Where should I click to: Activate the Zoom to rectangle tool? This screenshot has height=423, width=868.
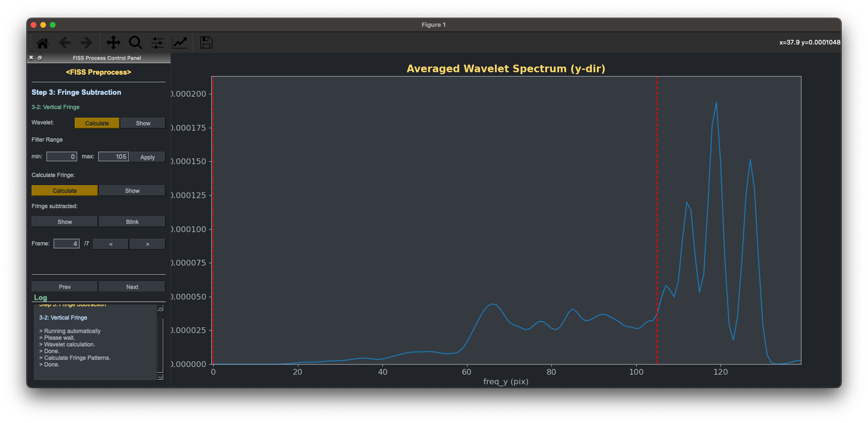point(136,43)
